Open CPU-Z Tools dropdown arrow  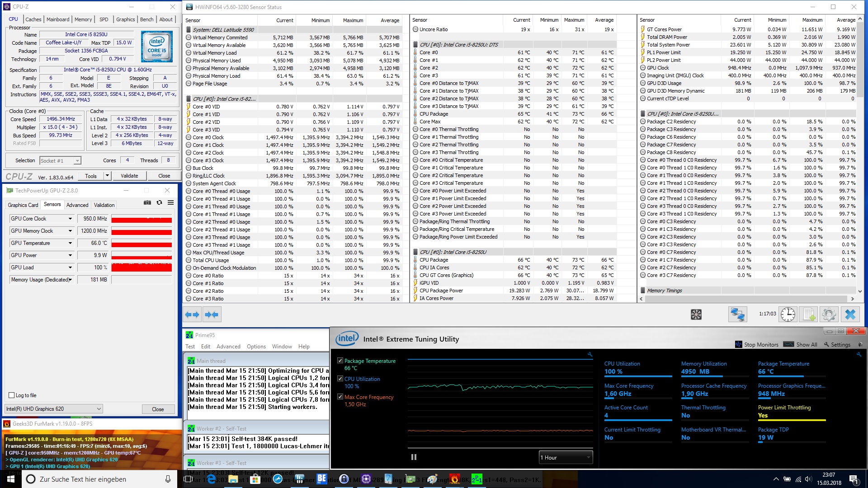(x=107, y=176)
